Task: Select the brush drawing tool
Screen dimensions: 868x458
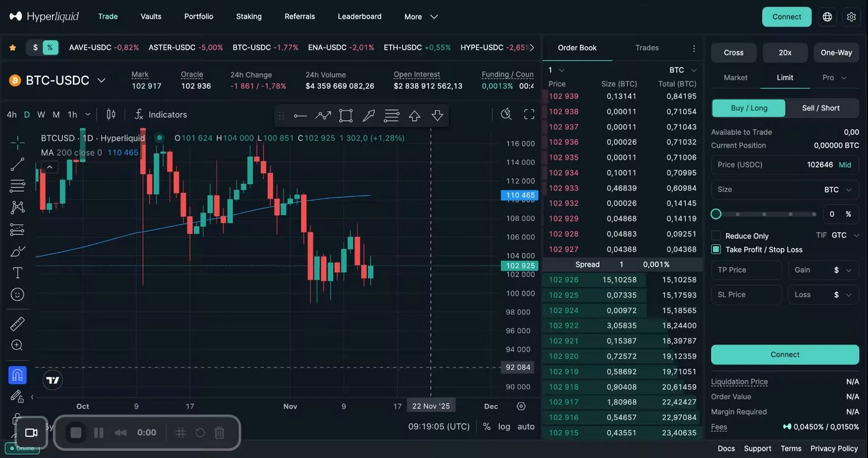Action: [x=18, y=251]
